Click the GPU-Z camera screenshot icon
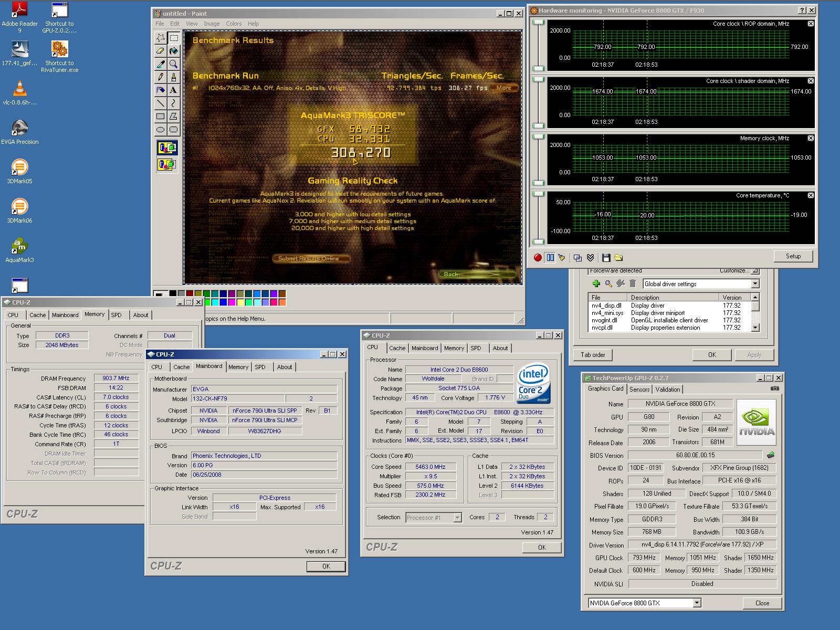Image resolution: width=840 pixels, height=630 pixels. (774, 388)
